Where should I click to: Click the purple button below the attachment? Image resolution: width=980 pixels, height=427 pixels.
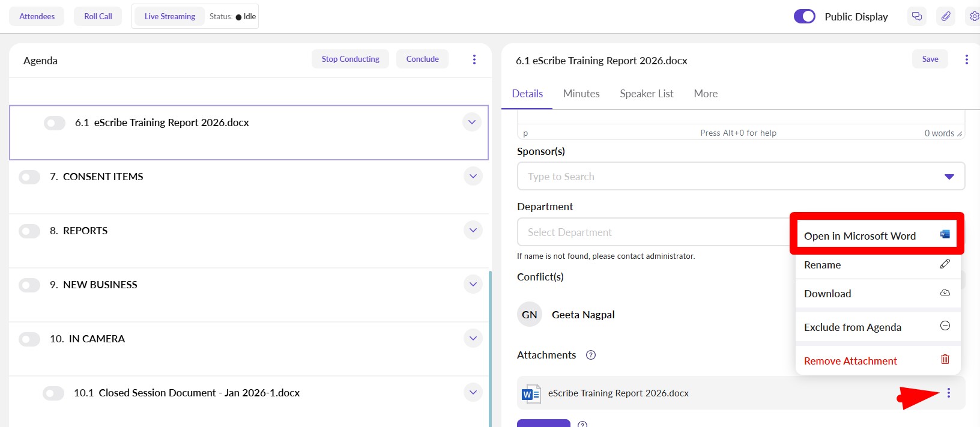pyautogui.click(x=543, y=423)
